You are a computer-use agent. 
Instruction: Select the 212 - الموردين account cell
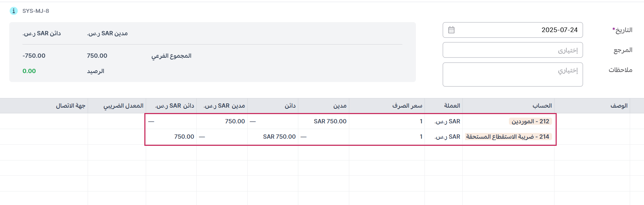coord(530,122)
